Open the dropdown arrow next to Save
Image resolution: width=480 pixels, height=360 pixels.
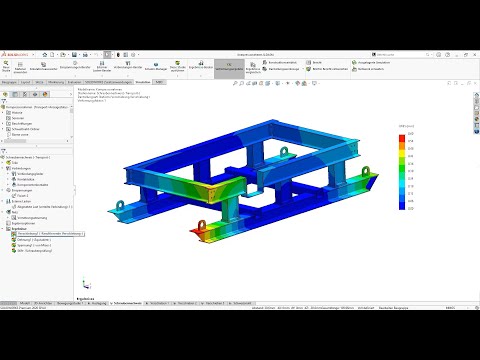(79, 54)
